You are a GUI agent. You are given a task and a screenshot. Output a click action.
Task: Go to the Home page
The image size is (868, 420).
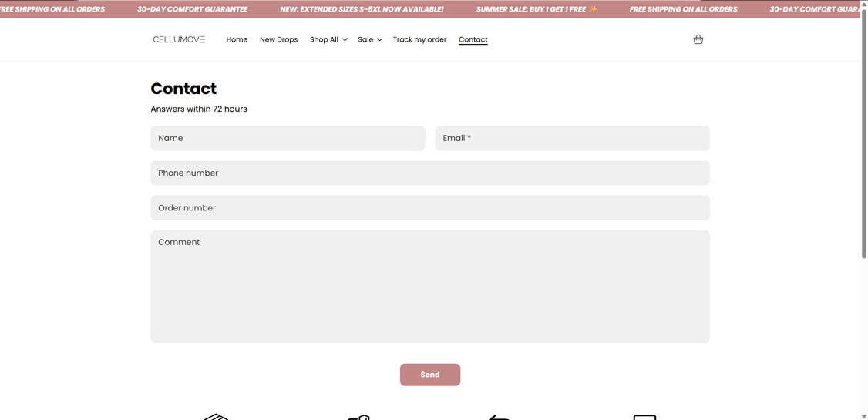pyautogui.click(x=237, y=39)
